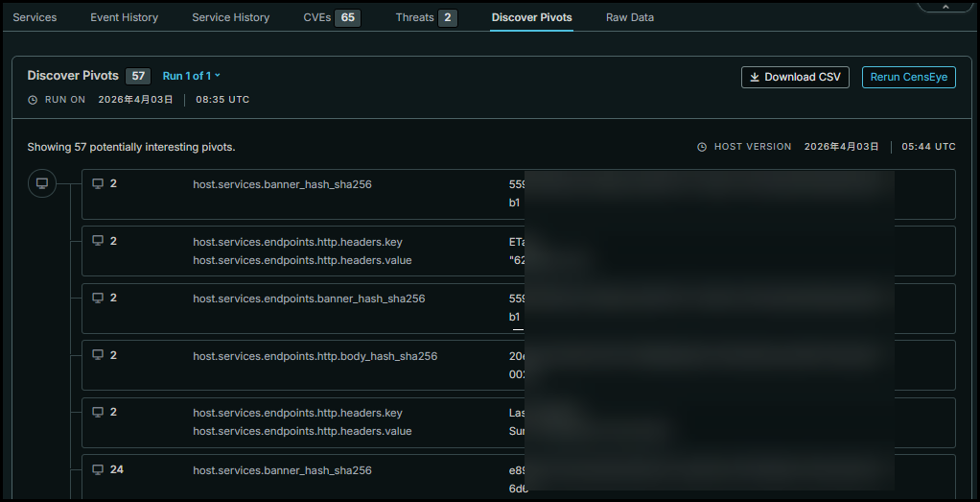Click monitor icon of the first banner_hash_sha256 pivot
This screenshot has height=502, width=980.
(x=98, y=183)
